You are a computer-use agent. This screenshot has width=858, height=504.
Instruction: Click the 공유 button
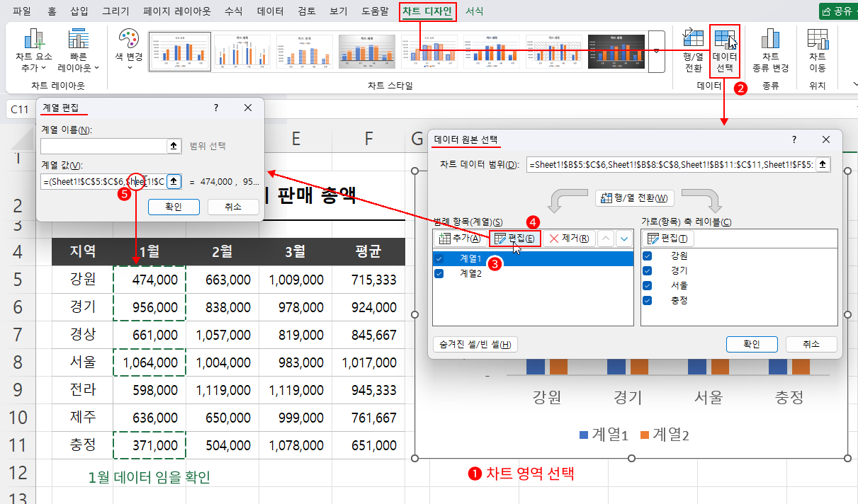click(837, 11)
